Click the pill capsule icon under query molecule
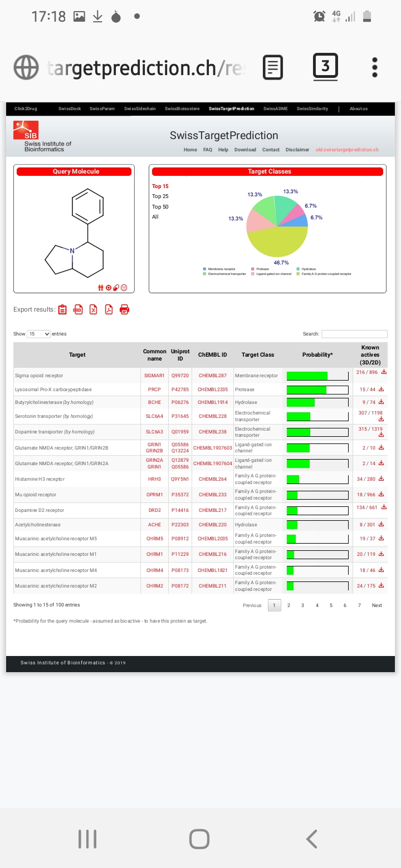This screenshot has height=868, width=401. click(116, 288)
